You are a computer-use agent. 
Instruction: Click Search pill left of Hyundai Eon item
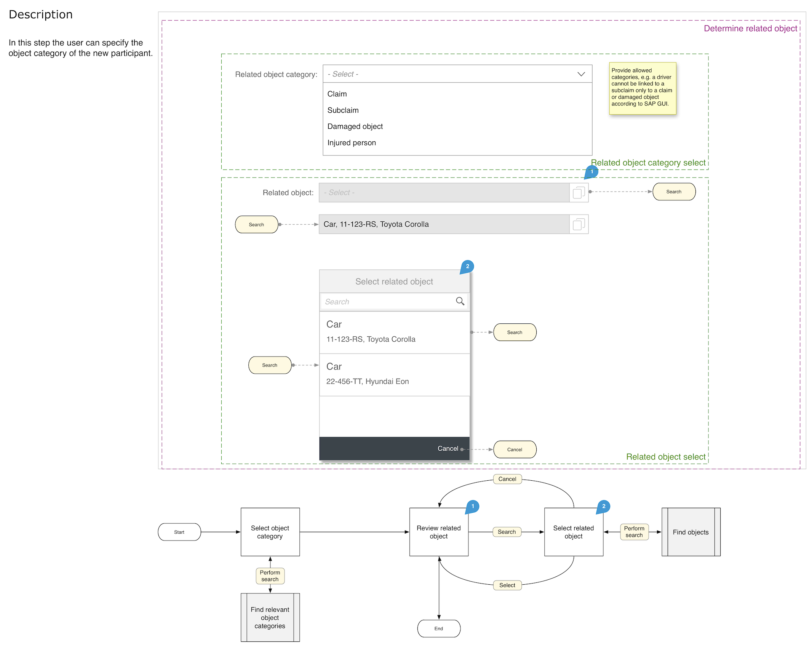coord(270,365)
